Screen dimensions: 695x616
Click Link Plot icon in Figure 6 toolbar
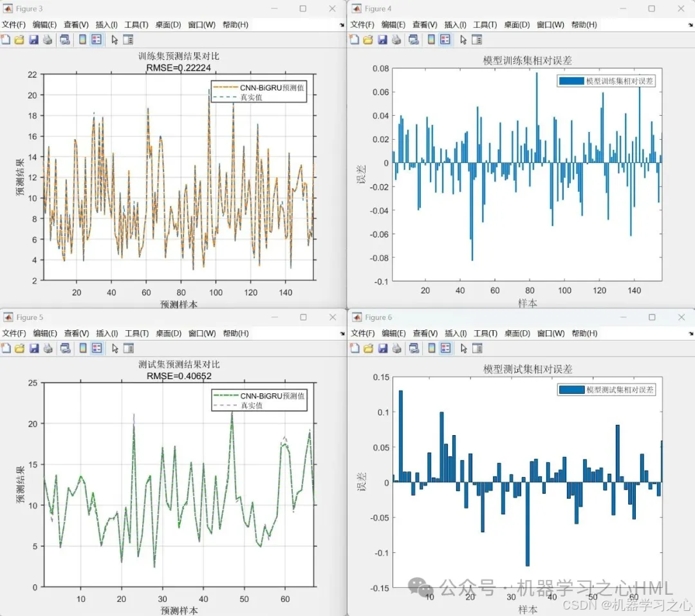(x=414, y=349)
